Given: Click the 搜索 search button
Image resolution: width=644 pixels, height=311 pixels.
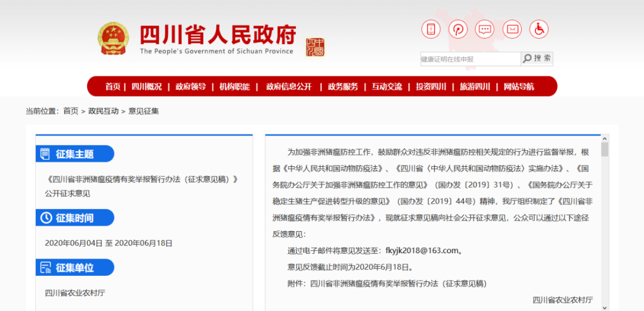Looking at the screenshot, I should pos(537,58).
